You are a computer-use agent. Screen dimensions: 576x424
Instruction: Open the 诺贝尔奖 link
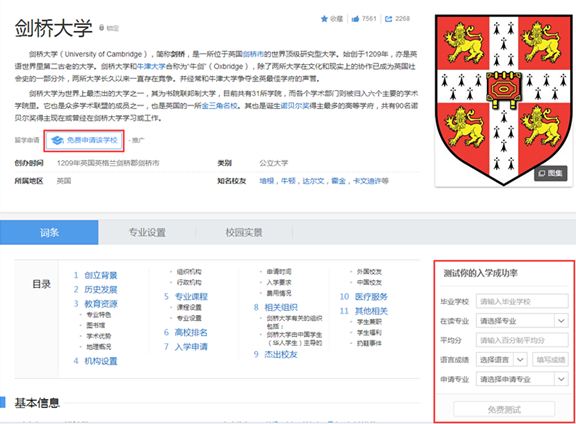295,106
